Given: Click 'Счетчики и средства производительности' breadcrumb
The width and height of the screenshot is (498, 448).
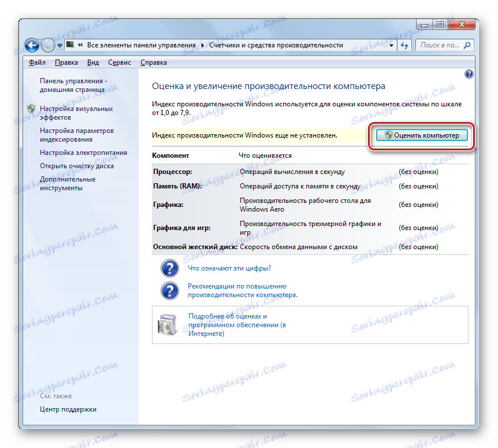Looking at the screenshot, I should click(276, 45).
